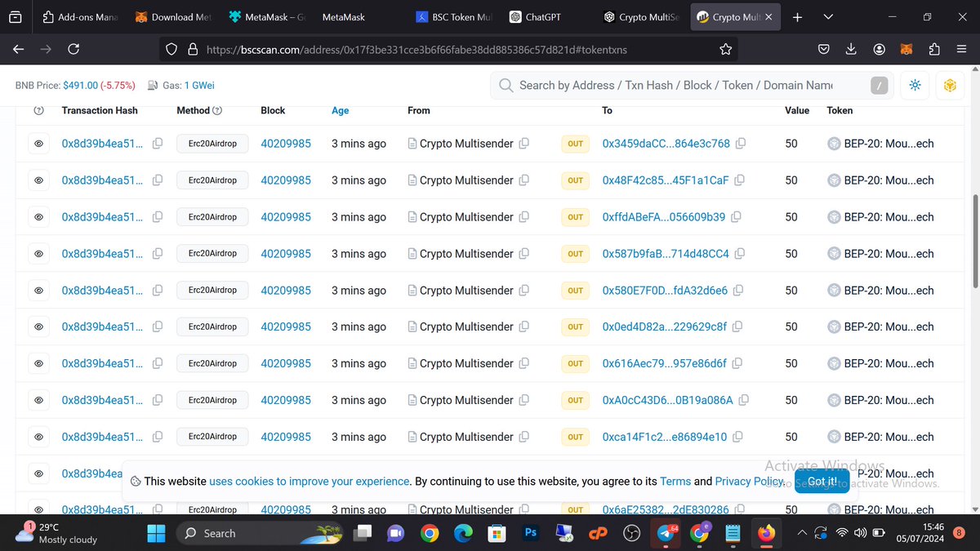Click the tracking protection shield icon
The image size is (980, 551).
pyautogui.click(x=171, y=50)
